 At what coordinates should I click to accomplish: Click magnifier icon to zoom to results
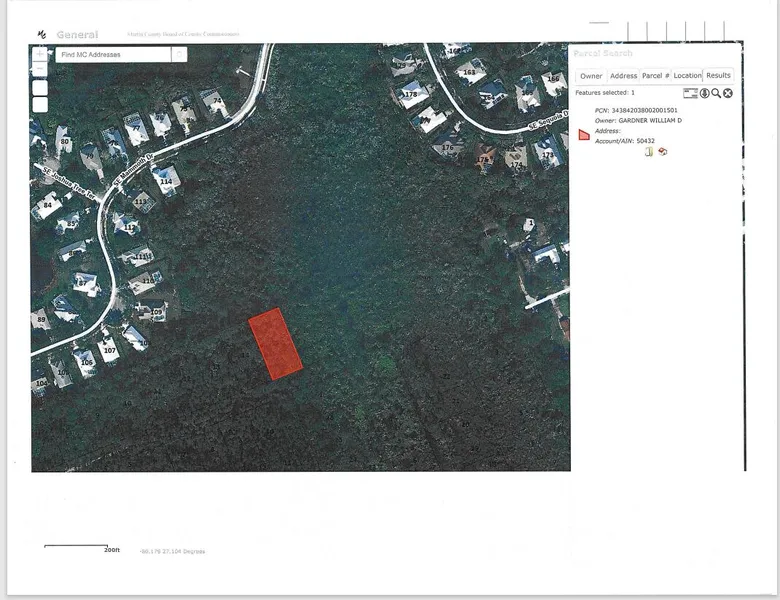(x=716, y=93)
